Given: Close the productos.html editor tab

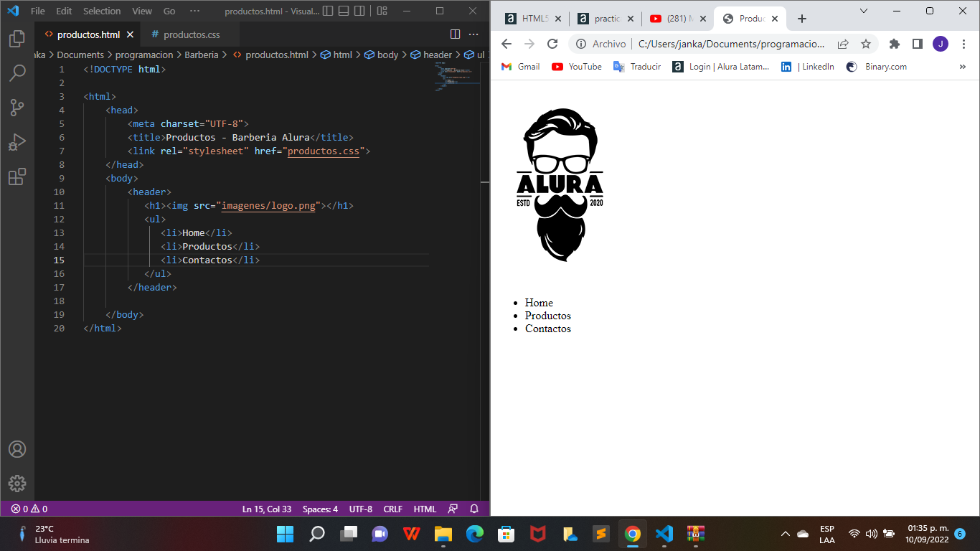Looking at the screenshot, I should tap(130, 34).
